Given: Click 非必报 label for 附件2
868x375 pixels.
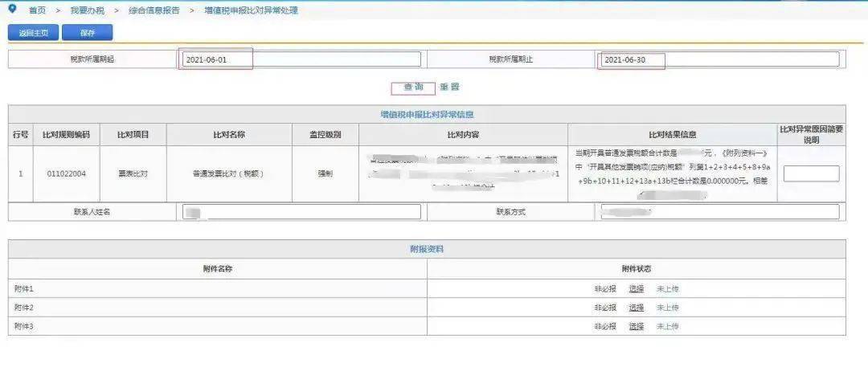Looking at the screenshot, I should point(605,308).
